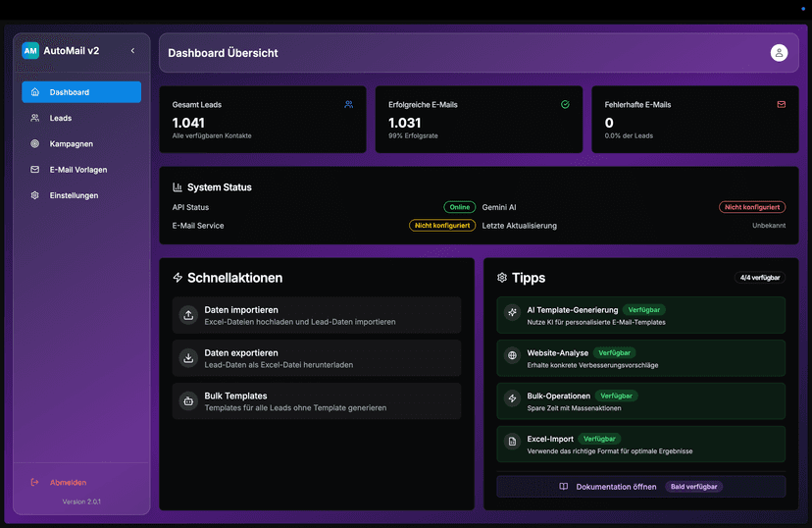This screenshot has height=528, width=812.
Task: Collapse the sidebar with the chevron arrow
Action: pyautogui.click(x=132, y=51)
